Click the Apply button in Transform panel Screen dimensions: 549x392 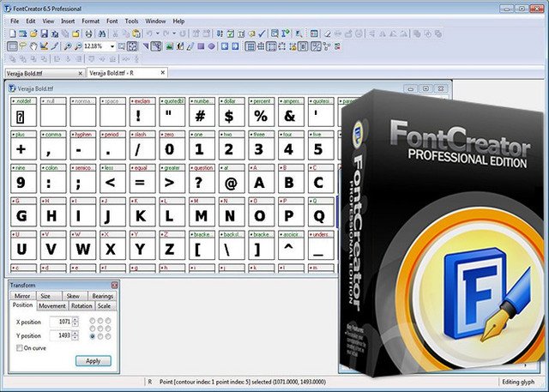coord(94,361)
